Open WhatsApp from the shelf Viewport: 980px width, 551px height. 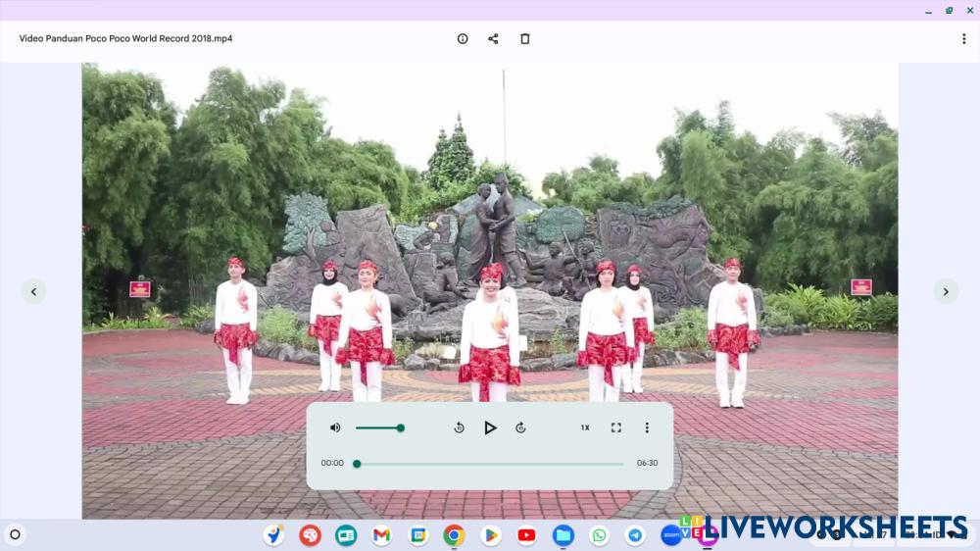coord(599,535)
